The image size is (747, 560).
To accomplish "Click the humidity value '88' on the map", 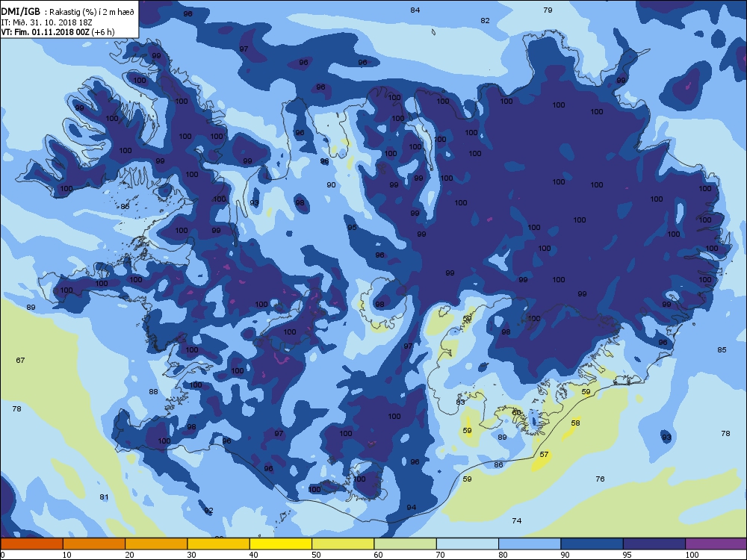I will click(153, 392).
